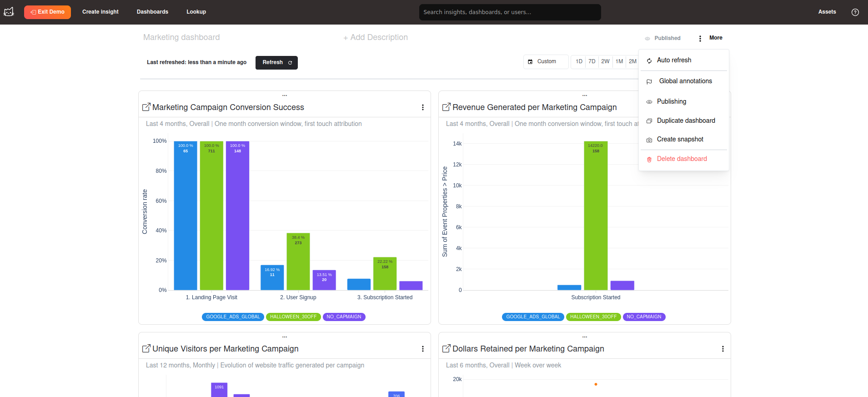Click the Exit Demo button
Image resolution: width=868 pixels, height=397 pixels.
pos(47,12)
